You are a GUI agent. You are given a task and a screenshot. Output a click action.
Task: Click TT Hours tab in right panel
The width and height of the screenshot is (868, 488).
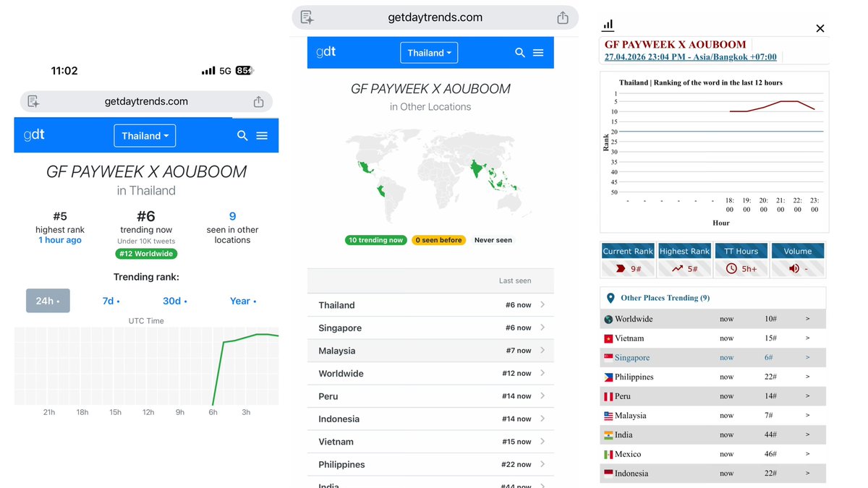[741, 251]
